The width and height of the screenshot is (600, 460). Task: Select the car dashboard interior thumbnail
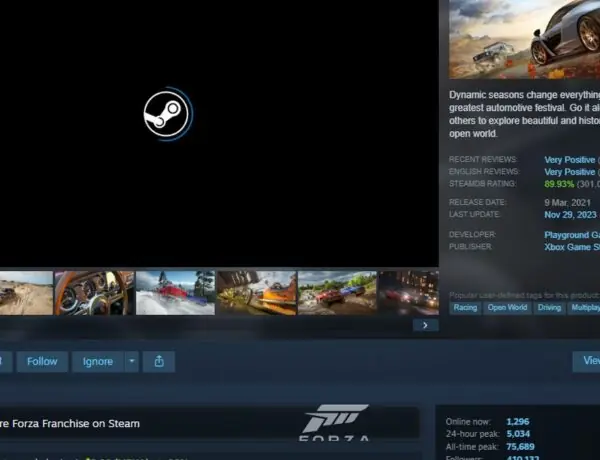click(95, 293)
